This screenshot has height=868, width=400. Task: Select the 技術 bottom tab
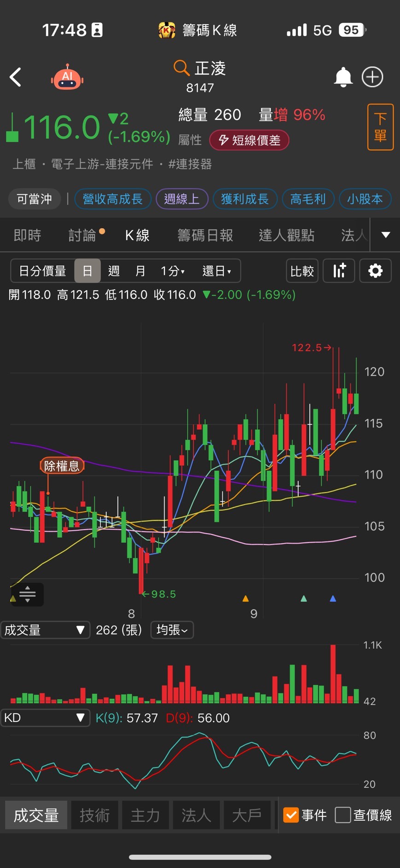tap(95, 815)
